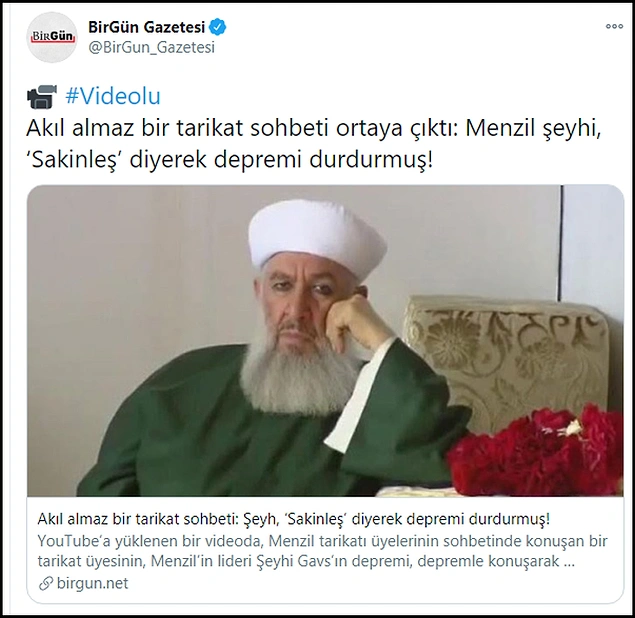Click the @BirGun_Gazetesi handle

151,47
